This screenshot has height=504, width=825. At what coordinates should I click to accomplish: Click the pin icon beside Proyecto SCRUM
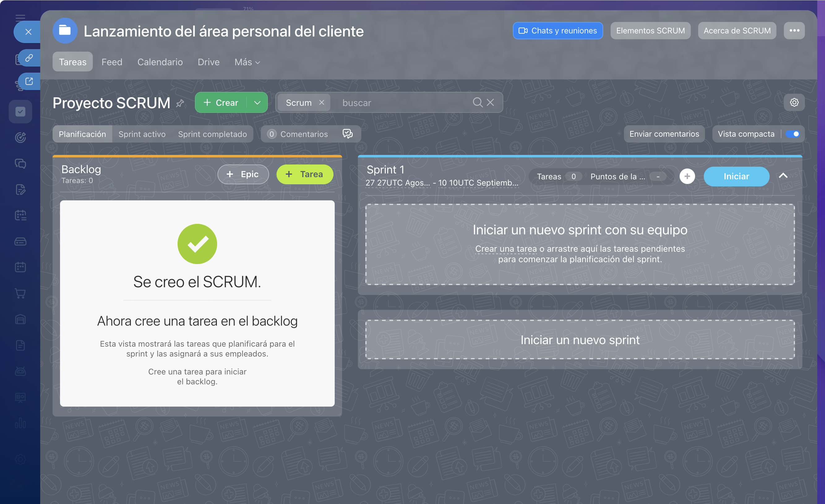[x=180, y=103]
